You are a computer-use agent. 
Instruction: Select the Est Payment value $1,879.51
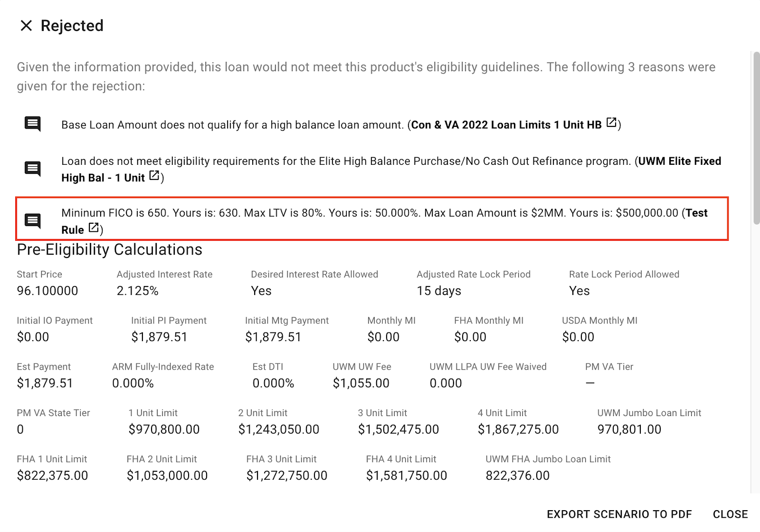pos(45,383)
